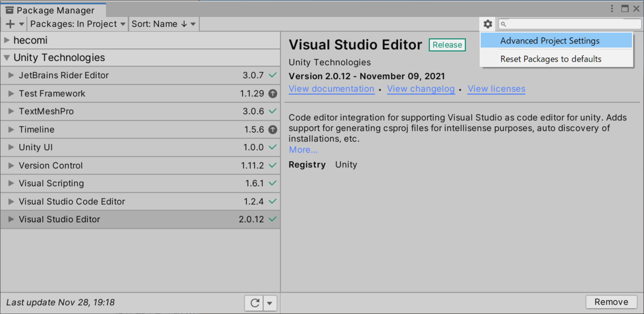Open the Packages: In Project dropdown
The height and width of the screenshot is (314, 644).
78,24
